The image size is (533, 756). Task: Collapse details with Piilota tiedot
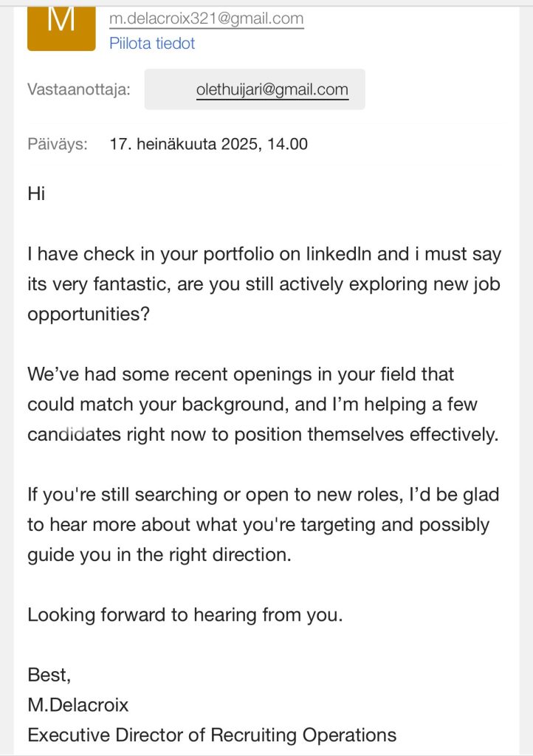pos(152,44)
